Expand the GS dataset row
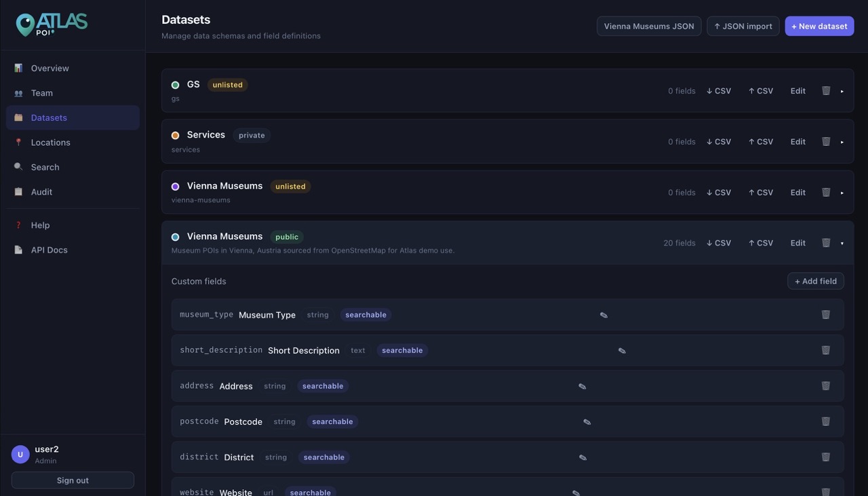This screenshot has width=868, height=496. pyautogui.click(x=842, y=91)
